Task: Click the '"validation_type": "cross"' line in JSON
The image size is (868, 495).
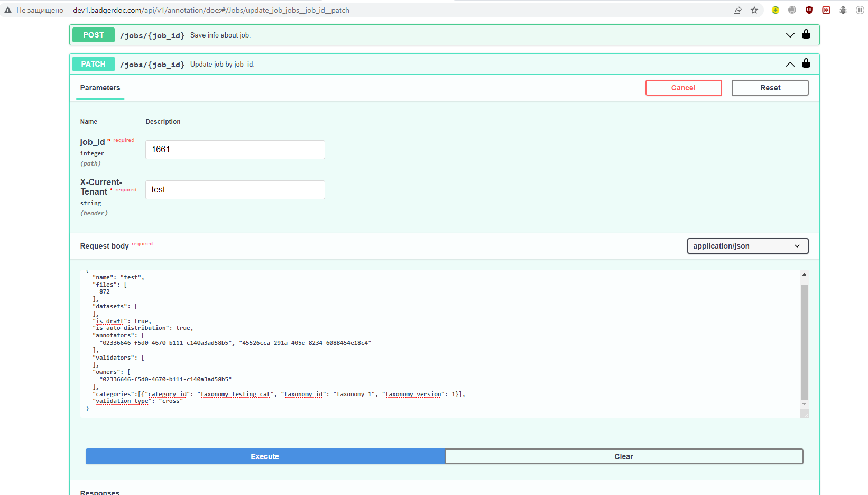Action: pos(138,401)
